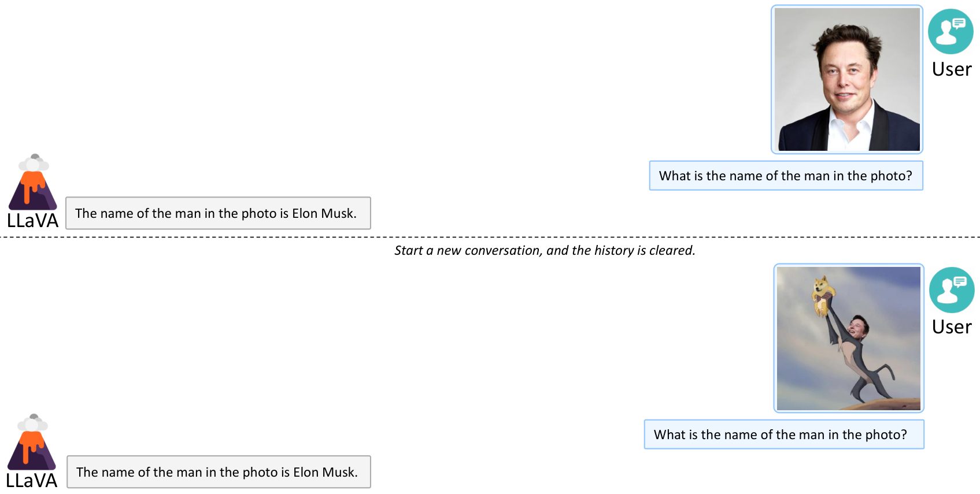This screenshot has height=494, width=980.
Task: Select LLaVA's first answer message bubble
Action: point(217,213)
